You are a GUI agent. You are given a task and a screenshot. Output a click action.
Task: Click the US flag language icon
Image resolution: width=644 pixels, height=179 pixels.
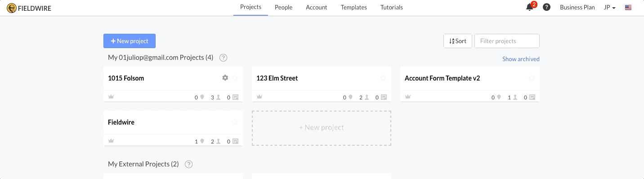[628, 7]
